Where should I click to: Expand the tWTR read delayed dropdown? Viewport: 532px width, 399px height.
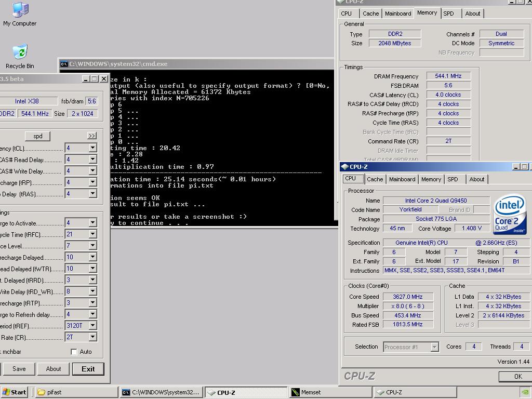[x=92, y=269]
